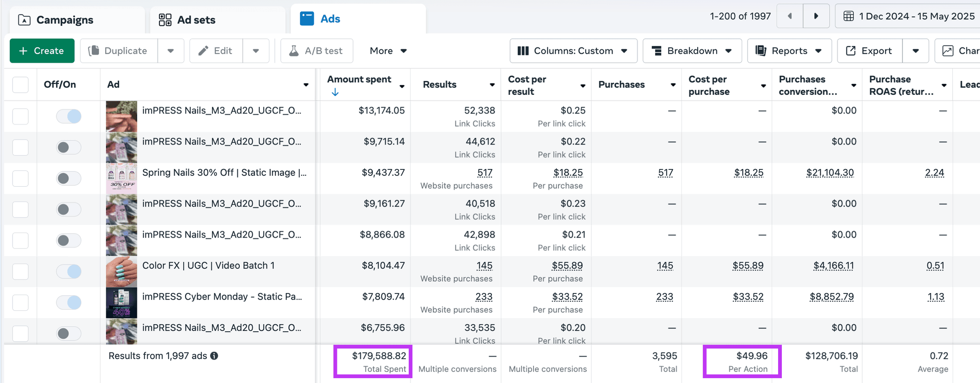Image resolution: width=980 pixels, height=383 pixels.
Task: Open the Cost per result column menu
Action: point(583,86)
